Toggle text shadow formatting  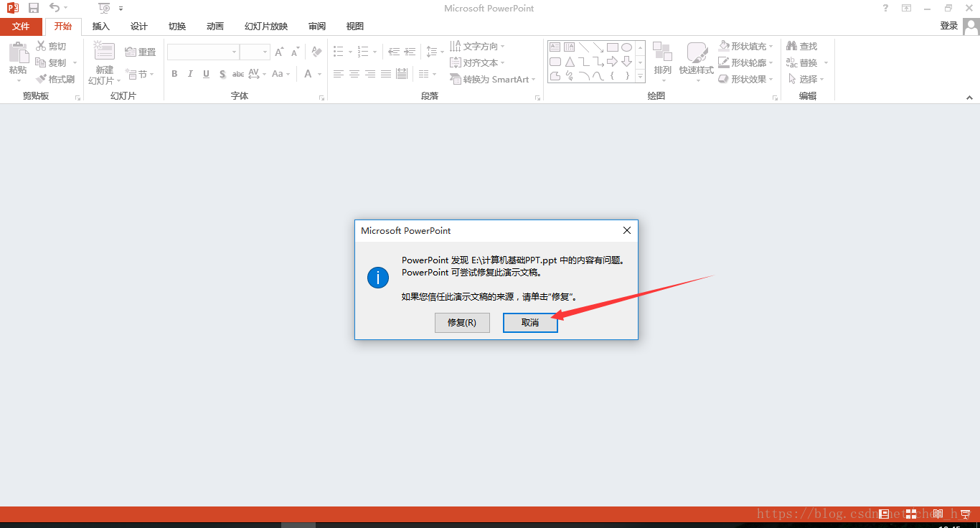click(x=222, y=74)
